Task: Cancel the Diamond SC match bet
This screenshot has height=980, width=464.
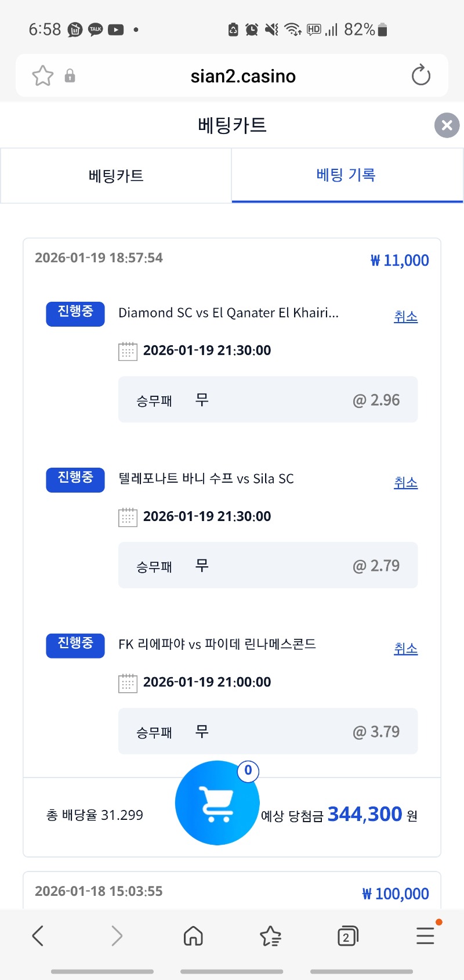Action: pos(405,317)
